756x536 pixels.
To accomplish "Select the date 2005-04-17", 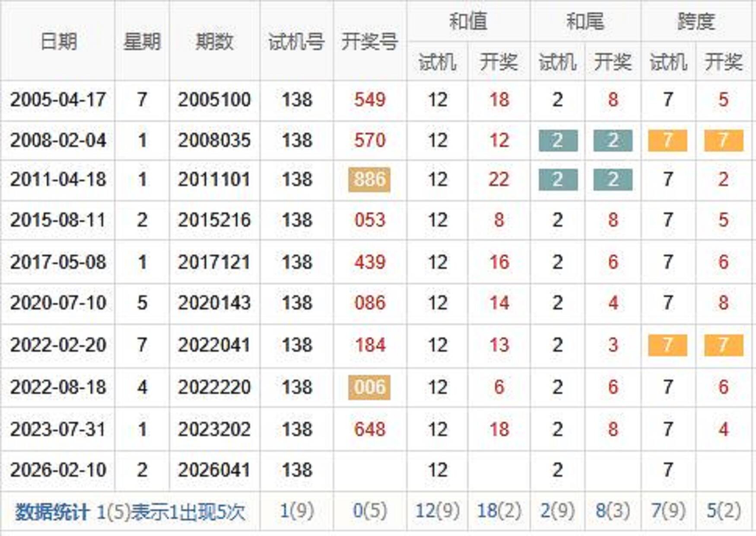I will point(58,100).
